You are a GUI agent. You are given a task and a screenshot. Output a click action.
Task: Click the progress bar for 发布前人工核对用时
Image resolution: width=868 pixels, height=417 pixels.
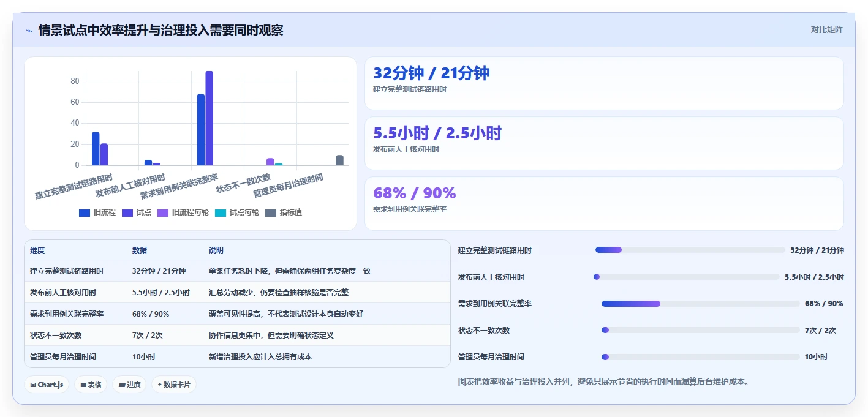[x=687, y=277]
